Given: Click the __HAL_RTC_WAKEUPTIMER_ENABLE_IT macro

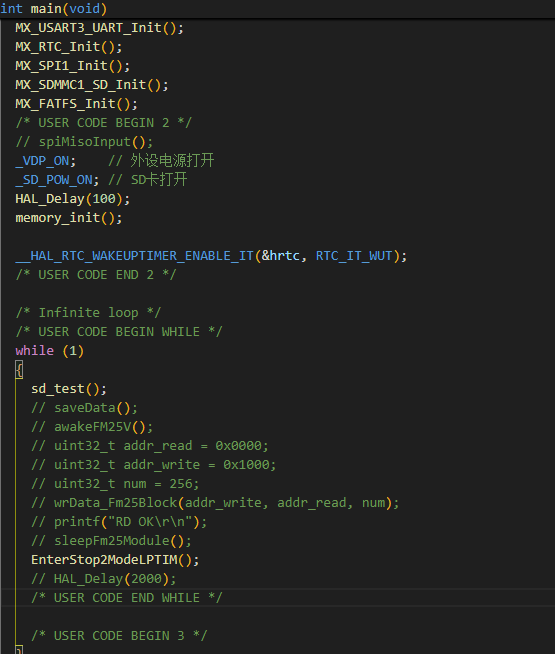Looking at the screenshot, I should (x=134, y=256).
